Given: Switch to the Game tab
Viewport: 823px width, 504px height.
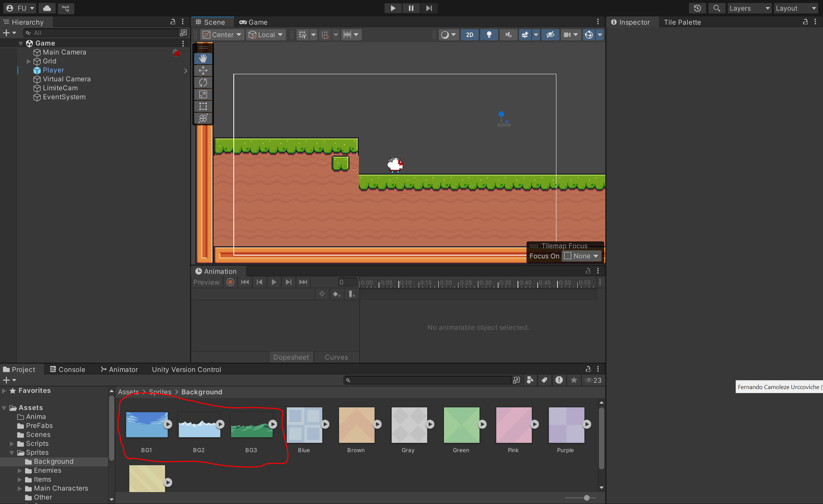Looking at the screenshot, I should click(x=254, y=22).
